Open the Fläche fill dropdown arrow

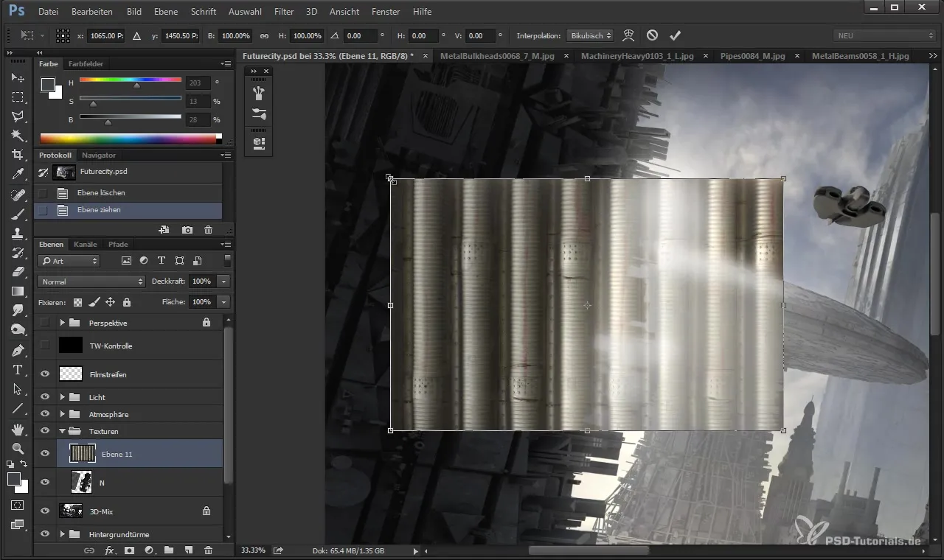click(223, 301)
